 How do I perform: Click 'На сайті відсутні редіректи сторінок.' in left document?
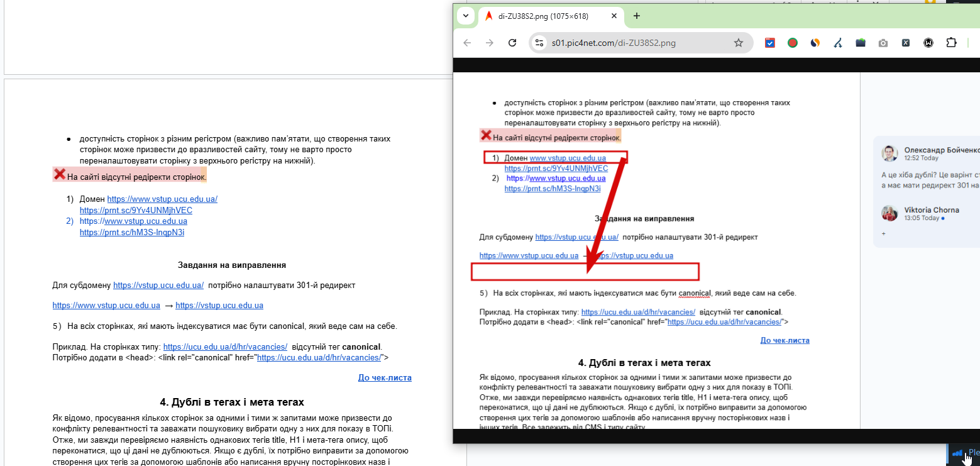click(137, 177)
